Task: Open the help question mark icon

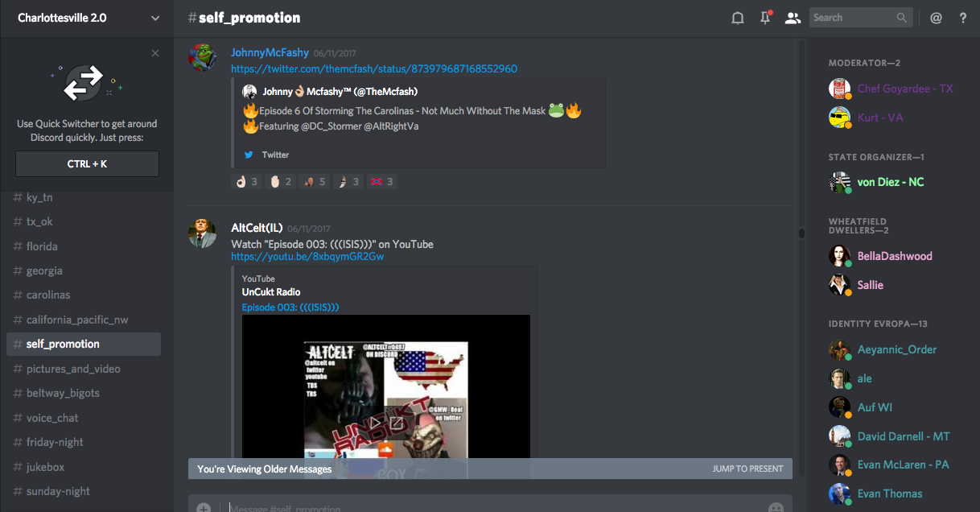Action: click(963, 18)
